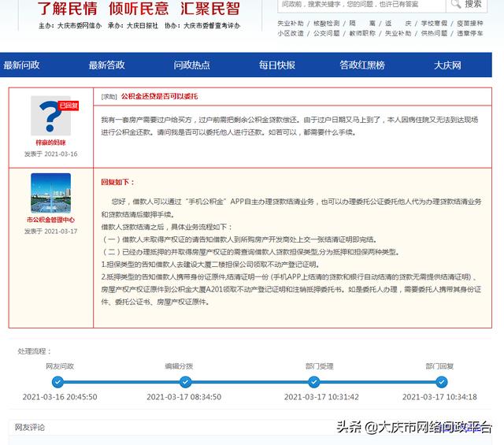Click the 了解民情 倾听民意 汇聚民智 banner slogan

139,9
